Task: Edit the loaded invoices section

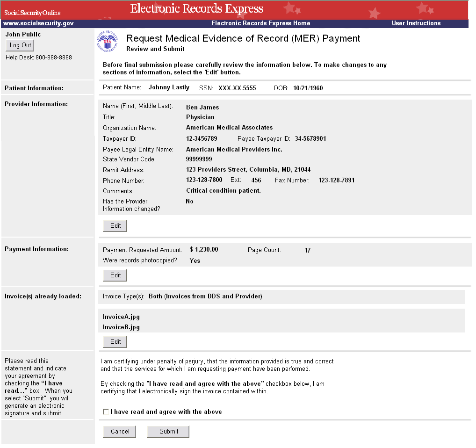Action: coord(115,342)
